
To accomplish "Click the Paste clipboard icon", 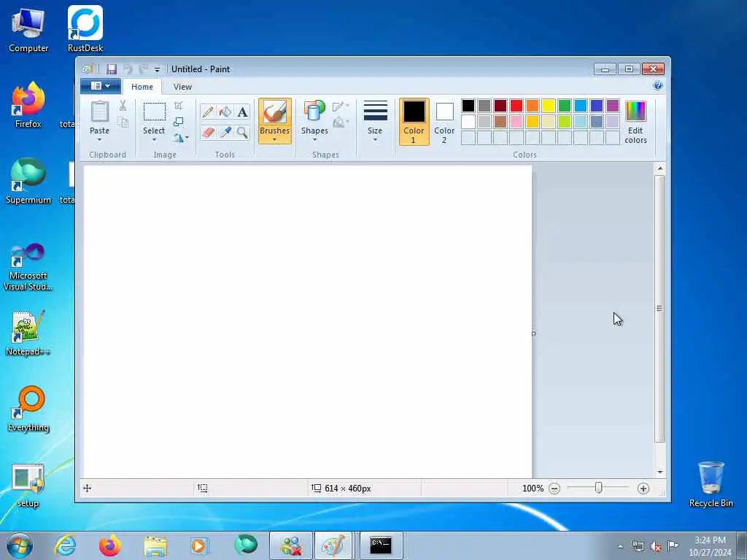I will point(99,112).
